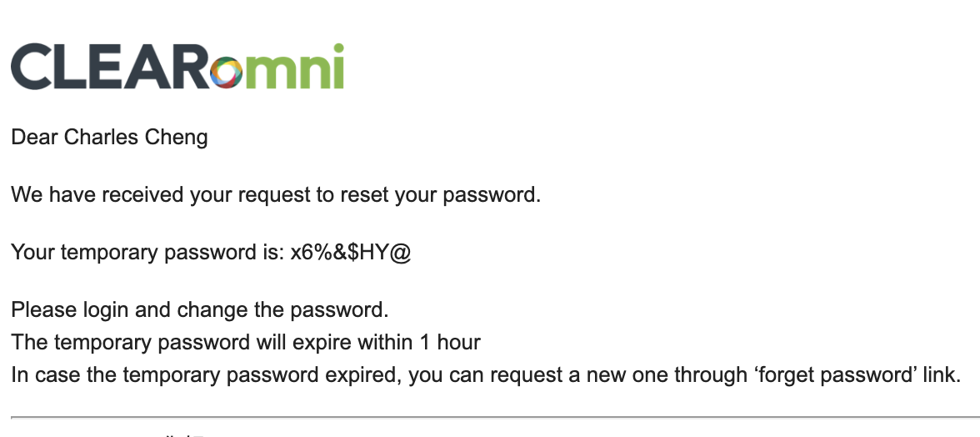Click 'Your temporary password is:' label
The height and width of the screenshot is (437, 980).
click(x=148, y=253)
